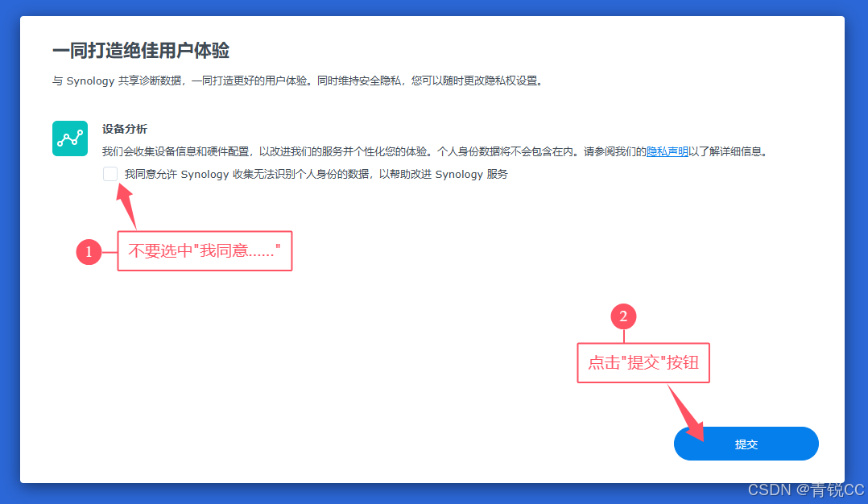Click the 一同打造绝佳用户体验 page title
This screenshot has height=504, width=868.
141,51
